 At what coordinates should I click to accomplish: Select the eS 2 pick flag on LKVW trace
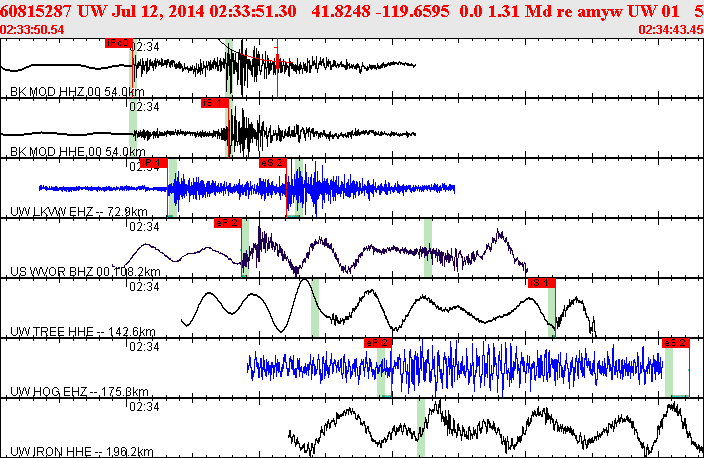point(273,163)
